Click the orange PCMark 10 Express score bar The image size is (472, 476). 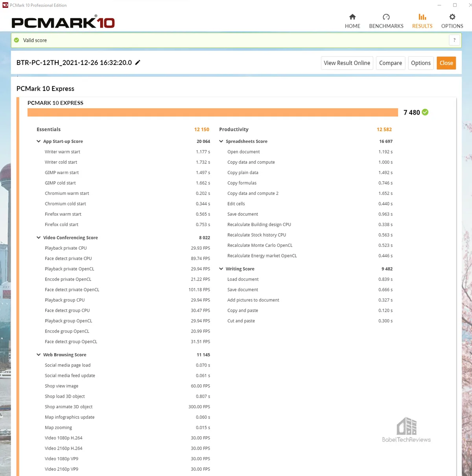(213, 112)
